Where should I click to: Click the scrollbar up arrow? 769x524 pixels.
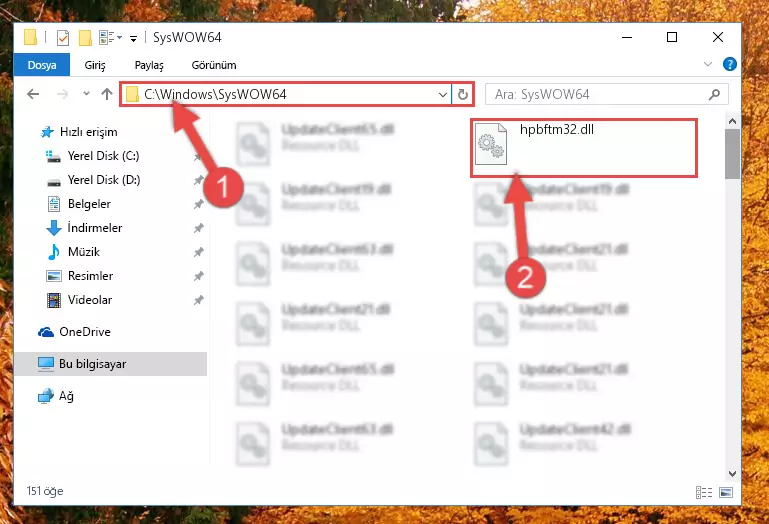pos(732,121)
